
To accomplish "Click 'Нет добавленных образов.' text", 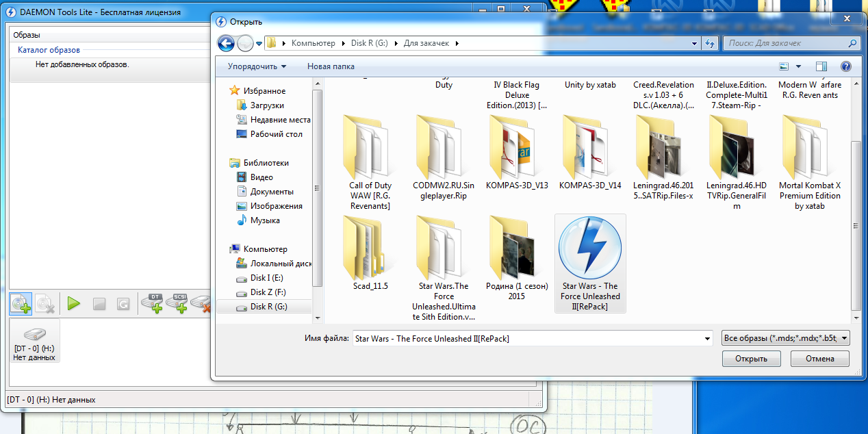I will 82,64.
